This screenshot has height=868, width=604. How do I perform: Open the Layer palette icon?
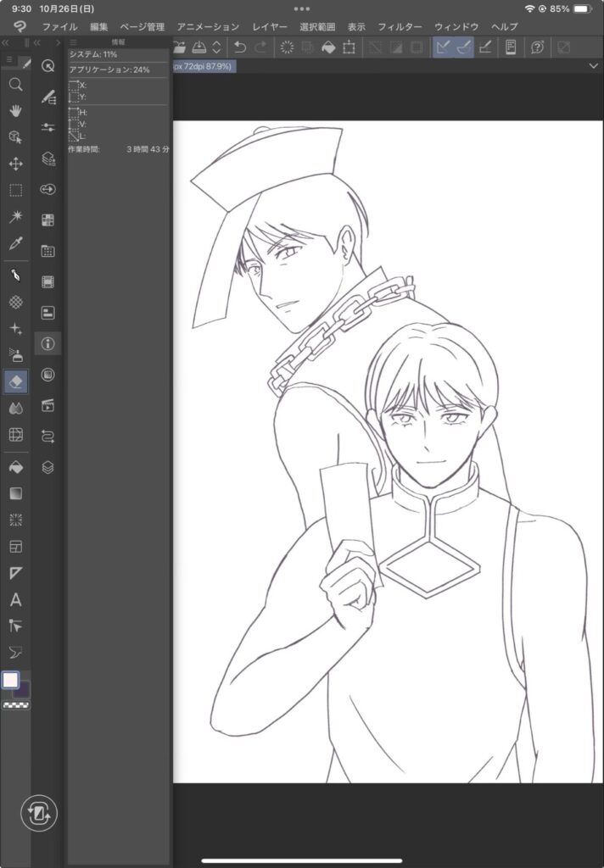[x=48, y=467]
